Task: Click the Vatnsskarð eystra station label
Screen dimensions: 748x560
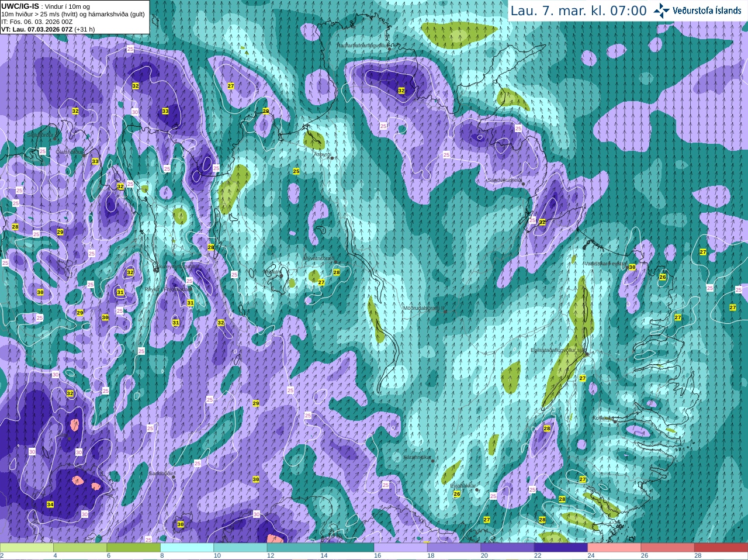Action: tap(605, 264)
